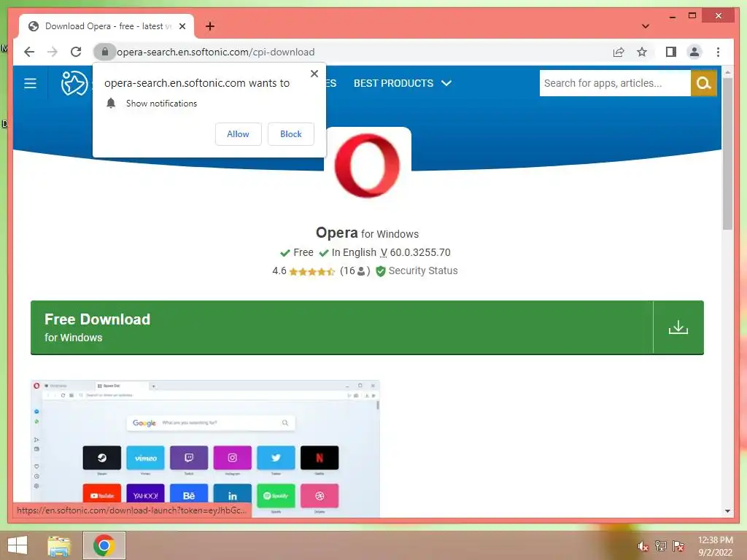Open the Security Status link

pos(423,271)
